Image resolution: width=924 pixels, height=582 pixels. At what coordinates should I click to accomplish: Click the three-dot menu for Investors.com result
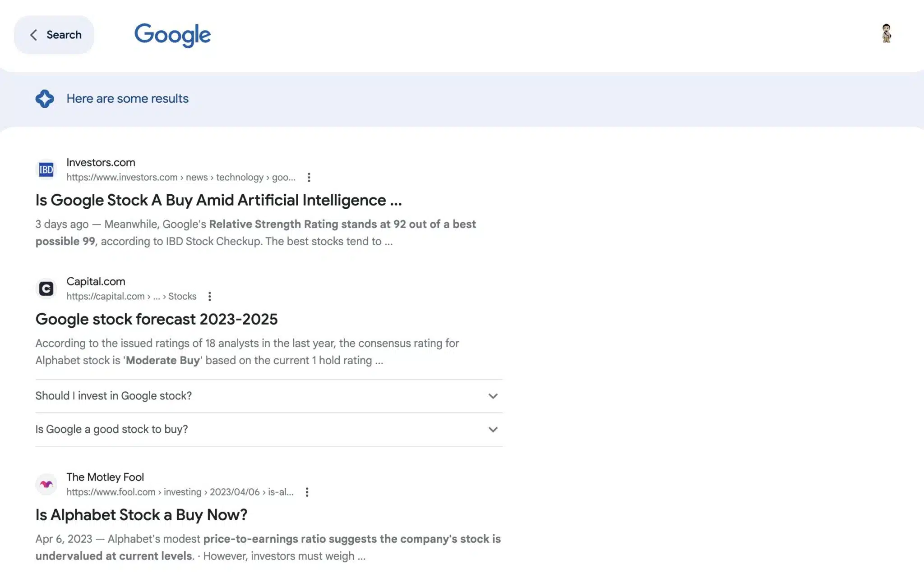tap(309, 177)
